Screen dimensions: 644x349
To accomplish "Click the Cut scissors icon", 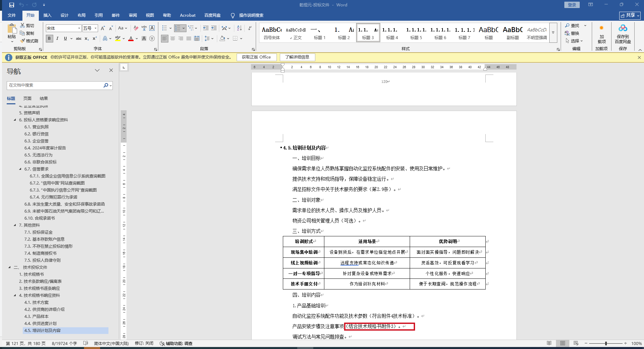I will coord(22,25).
